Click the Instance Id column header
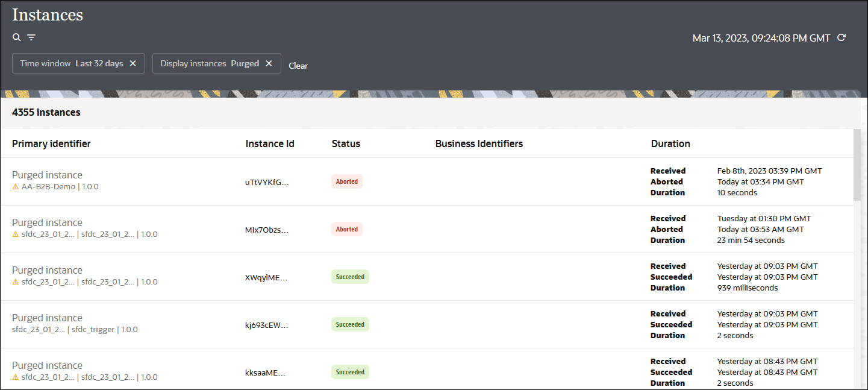 click(270, 143)
